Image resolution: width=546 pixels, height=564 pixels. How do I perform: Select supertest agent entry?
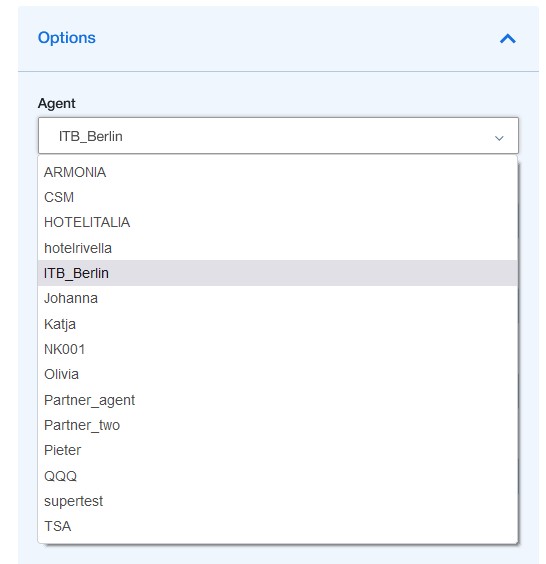(277, 501)
